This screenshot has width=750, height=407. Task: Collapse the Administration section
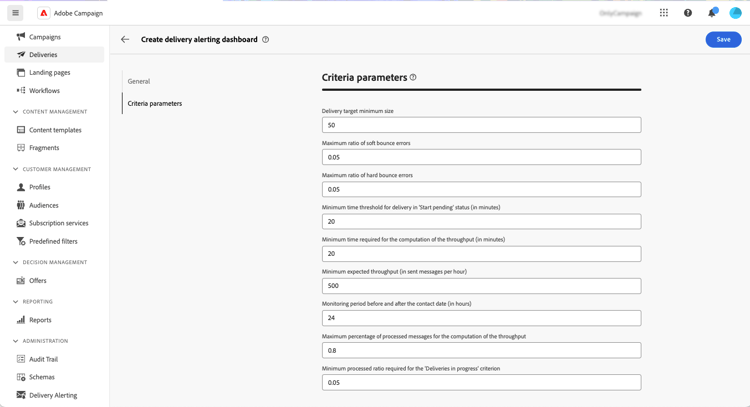coord(15,341)
